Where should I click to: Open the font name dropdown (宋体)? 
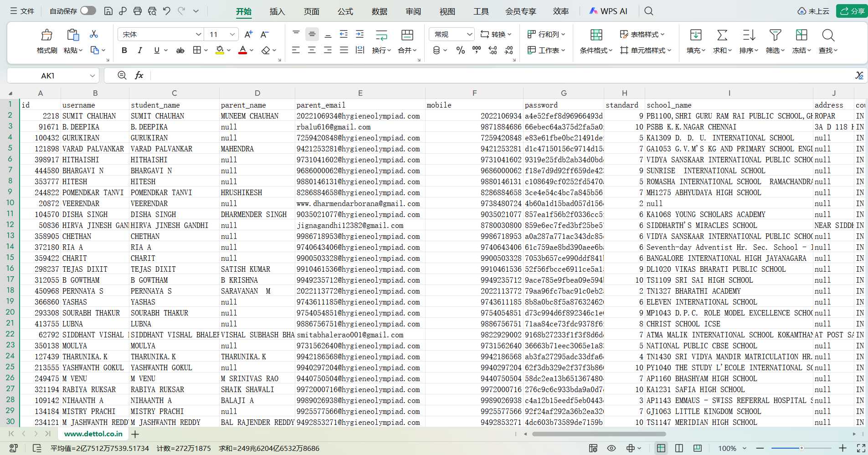(x=199, y=34)
